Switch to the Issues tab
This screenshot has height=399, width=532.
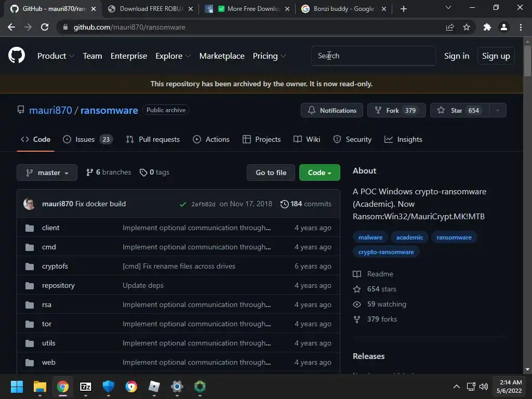[x=88, y=139]
